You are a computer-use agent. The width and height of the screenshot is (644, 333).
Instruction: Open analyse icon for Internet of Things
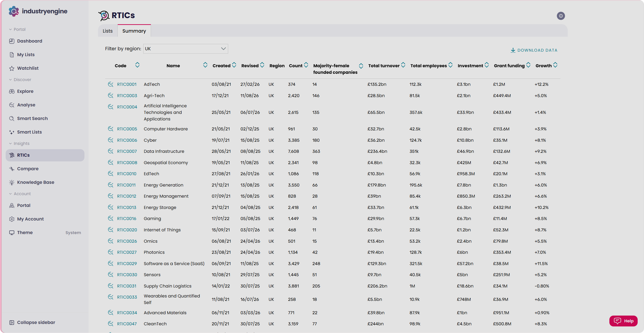pyautogui.click(x=110, y=230)
